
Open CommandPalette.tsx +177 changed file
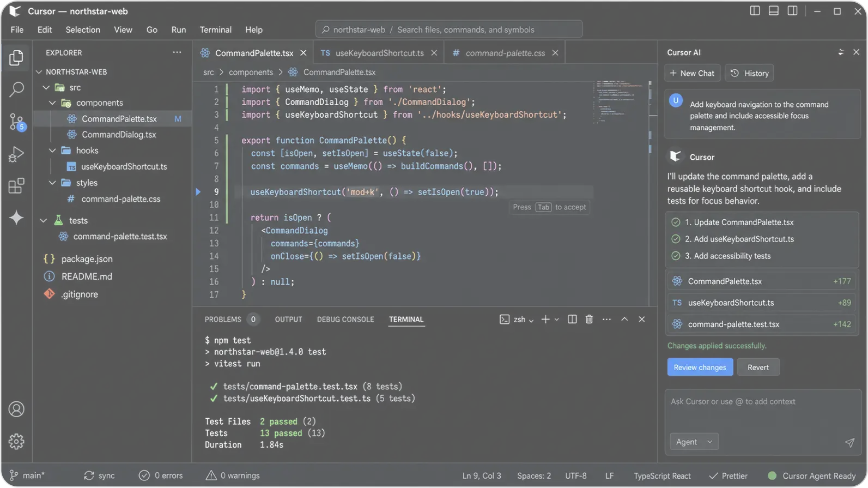tap(762, 281)
